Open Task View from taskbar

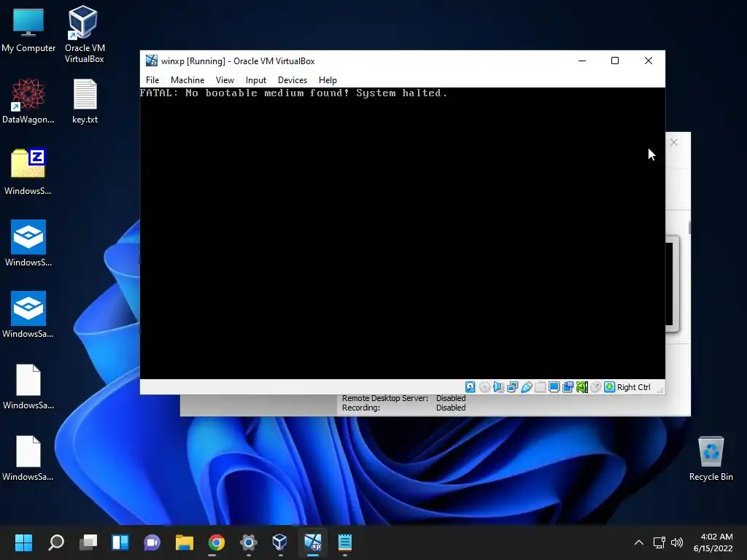(88, 542)
